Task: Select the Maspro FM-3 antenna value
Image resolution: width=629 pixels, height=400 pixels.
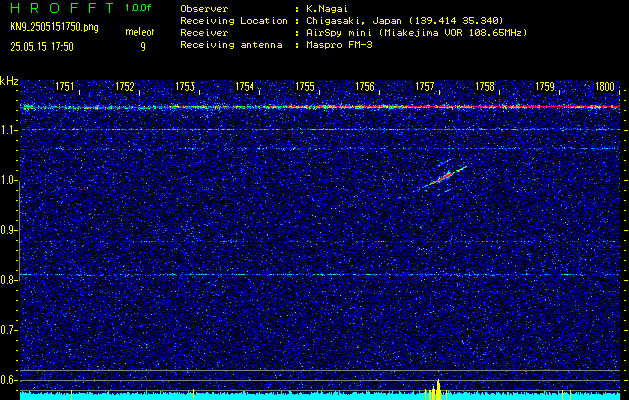Action: 339,45
